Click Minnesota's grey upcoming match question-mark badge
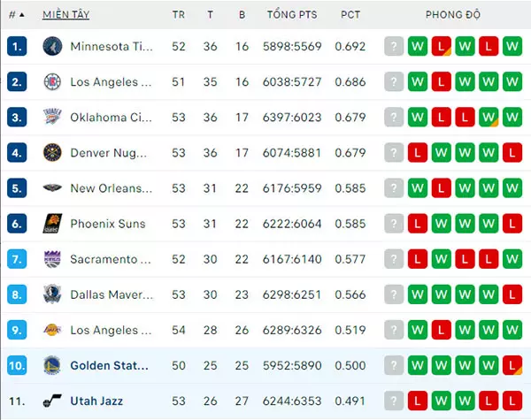The width and height of the screenshot is (531, 420). 394,46
